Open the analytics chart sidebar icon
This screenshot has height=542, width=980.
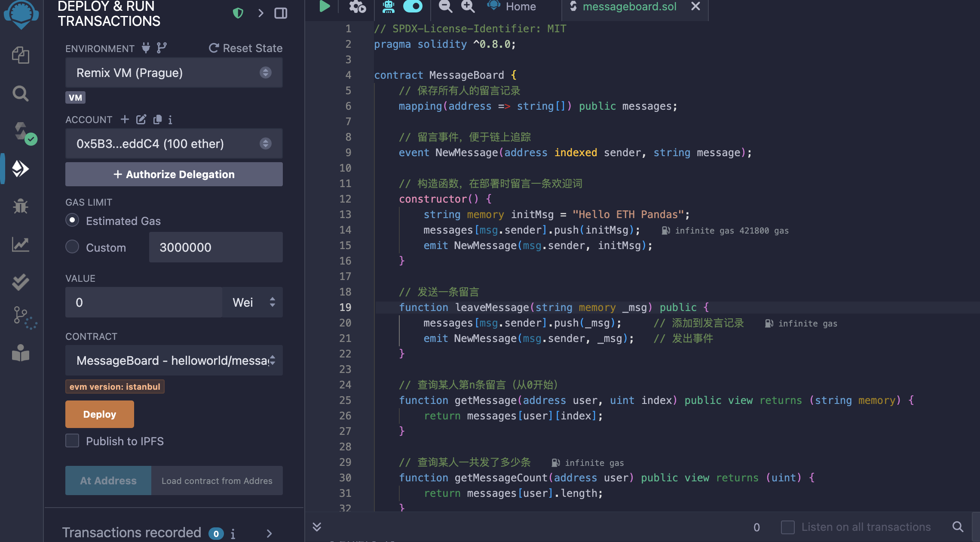coord(21,244)
